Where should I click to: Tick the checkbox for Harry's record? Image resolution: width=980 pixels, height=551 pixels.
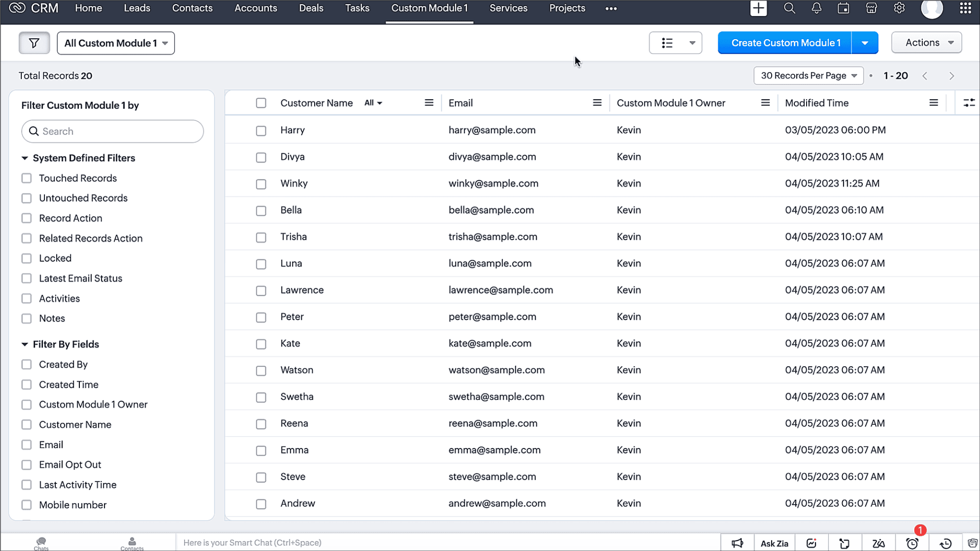tap(261, 130)
